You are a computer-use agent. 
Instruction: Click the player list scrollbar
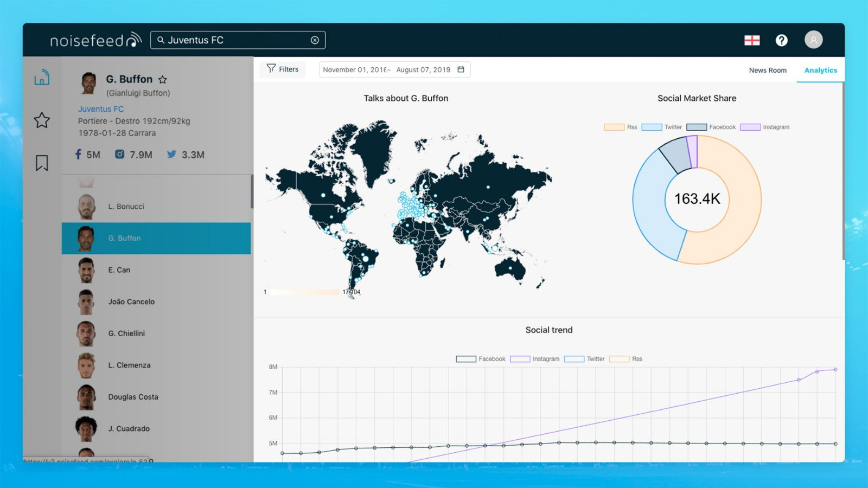(x=252, y=191)
